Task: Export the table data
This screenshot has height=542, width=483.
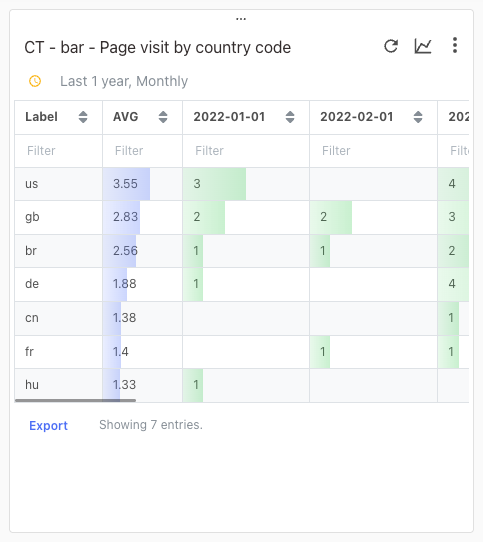Action: [48, 426]
